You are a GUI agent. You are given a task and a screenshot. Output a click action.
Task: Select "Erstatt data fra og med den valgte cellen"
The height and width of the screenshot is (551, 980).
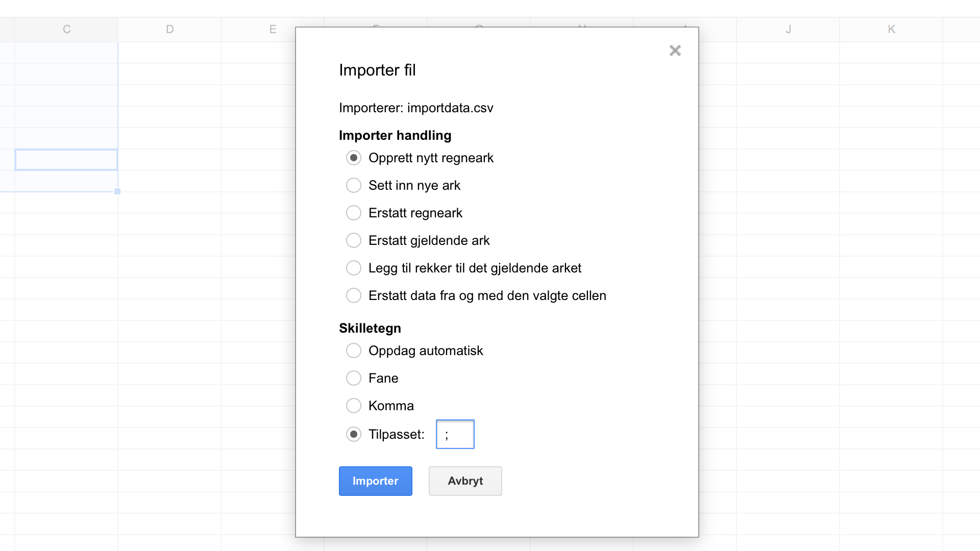coord(354,295)
